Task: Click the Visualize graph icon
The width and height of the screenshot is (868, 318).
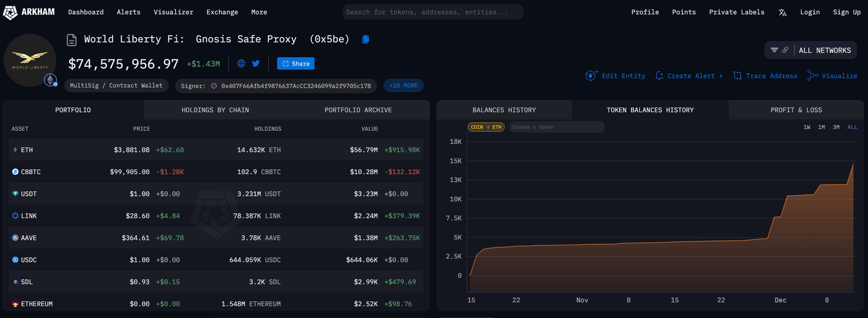Action: click(812, 76)
